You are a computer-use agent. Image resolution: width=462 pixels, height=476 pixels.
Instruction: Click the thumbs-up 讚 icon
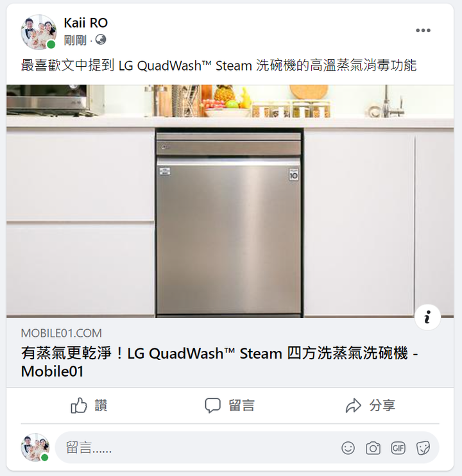pyautogui.click(x=79, y=405)
